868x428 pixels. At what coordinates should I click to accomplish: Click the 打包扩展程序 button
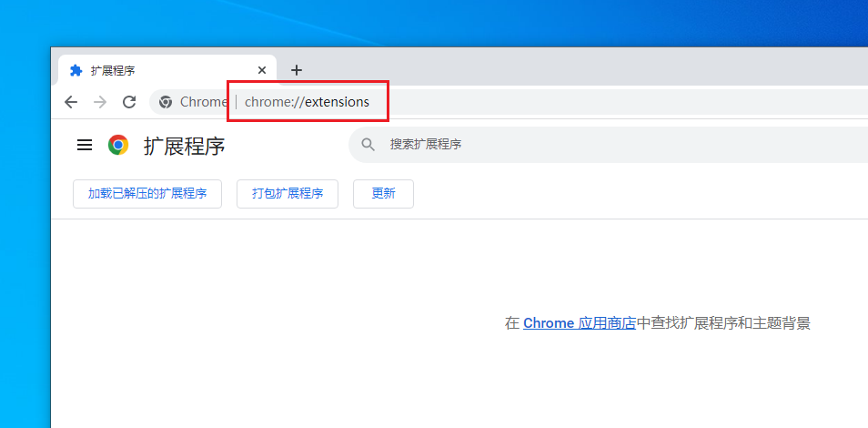[x=288, y=194]
